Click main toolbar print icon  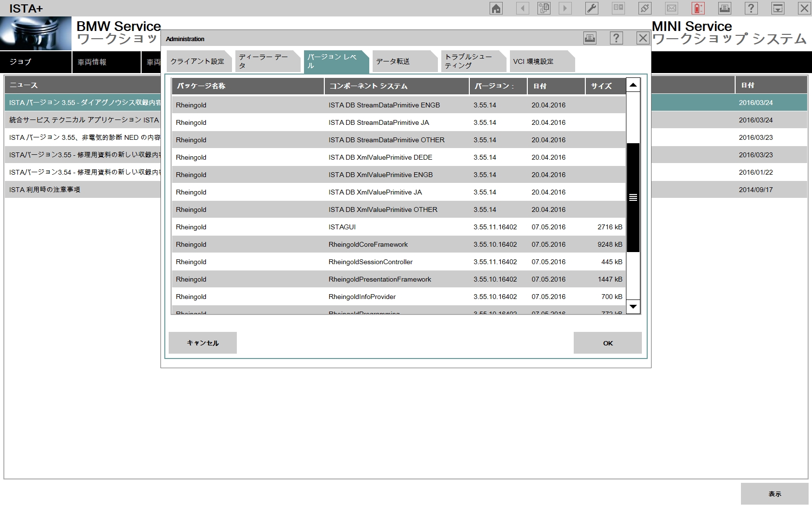coord(724,8)
